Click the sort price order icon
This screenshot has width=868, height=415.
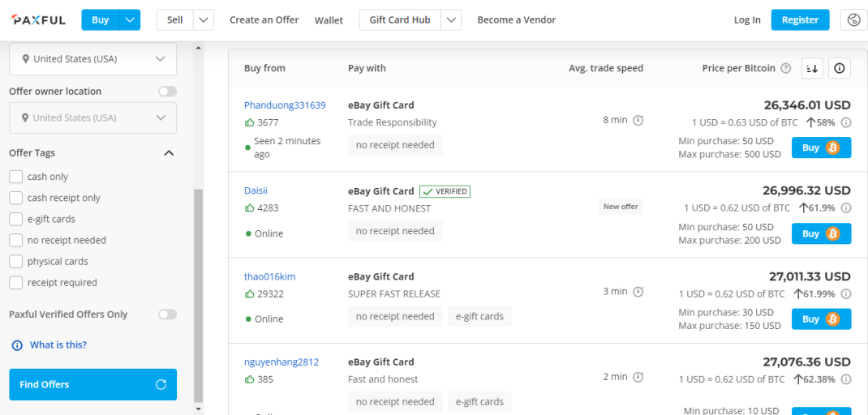(812, 68)
